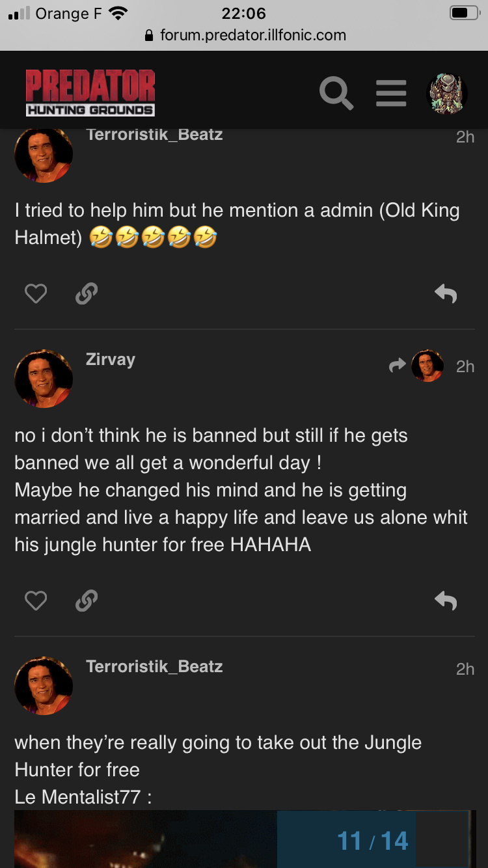Open Zirvay's username profile link
Image resolution: width=488 pixels, height=868 pixels.
(x=111, y=360)
